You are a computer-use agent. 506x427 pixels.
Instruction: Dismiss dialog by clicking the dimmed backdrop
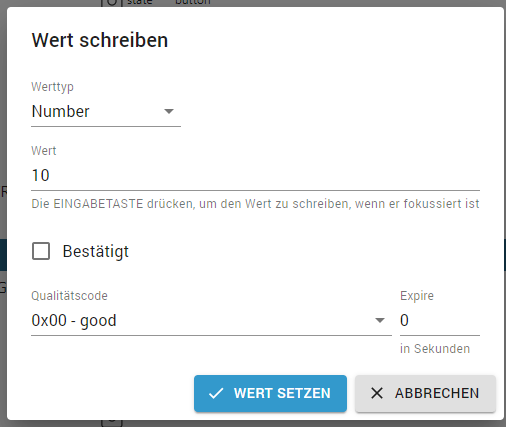pyautogui.click(x=3, y=133)
